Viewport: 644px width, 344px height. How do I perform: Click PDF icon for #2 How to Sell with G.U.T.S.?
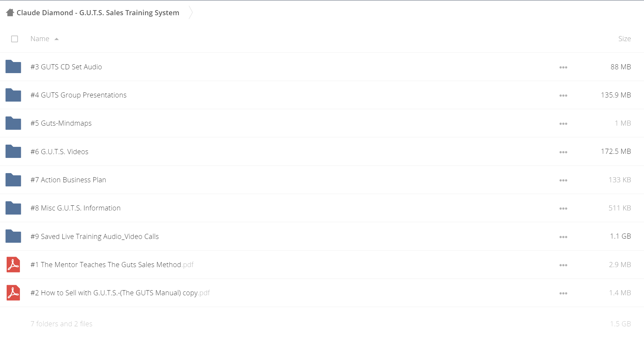[x=13, y=293]
